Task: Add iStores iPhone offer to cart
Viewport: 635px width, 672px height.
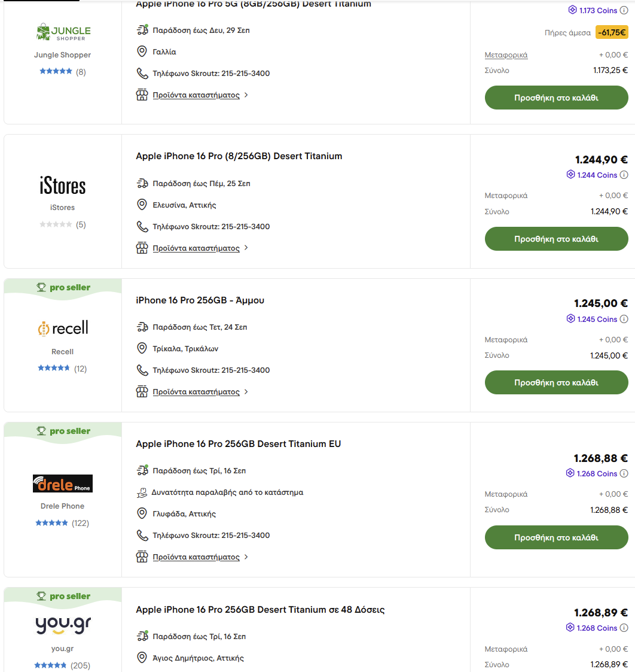Action: (556, 239)
